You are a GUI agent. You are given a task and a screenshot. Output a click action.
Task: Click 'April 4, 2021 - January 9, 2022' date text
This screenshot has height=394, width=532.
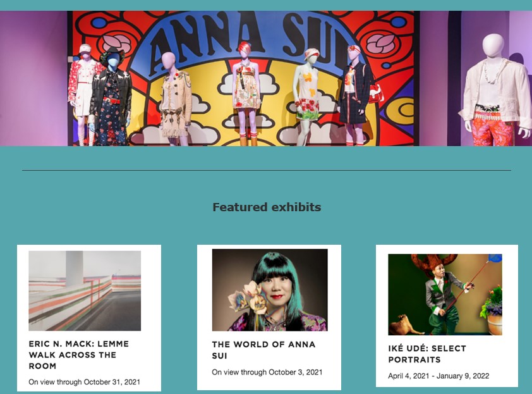tap(438, 376)
